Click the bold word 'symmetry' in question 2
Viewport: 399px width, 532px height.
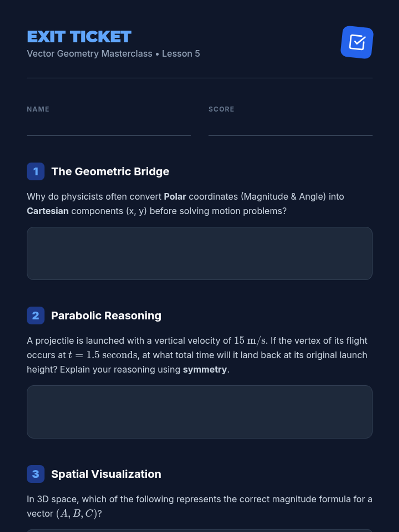point(205,370)
